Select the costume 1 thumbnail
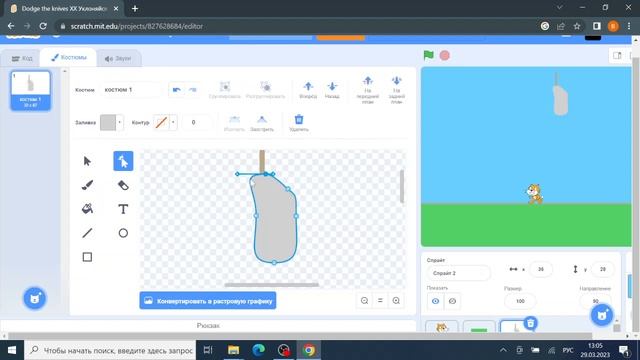Viewport: 640px width, 360px height. point(31,90)
